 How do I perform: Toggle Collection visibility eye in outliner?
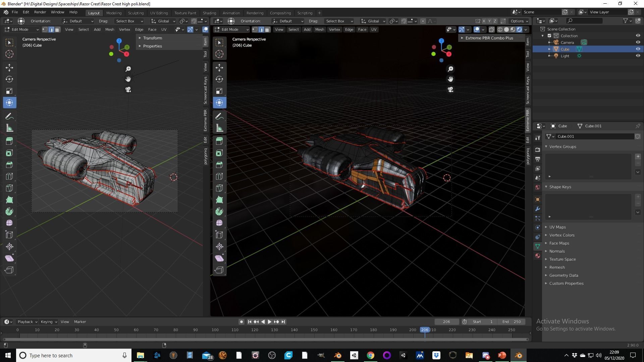pos(638,36)
